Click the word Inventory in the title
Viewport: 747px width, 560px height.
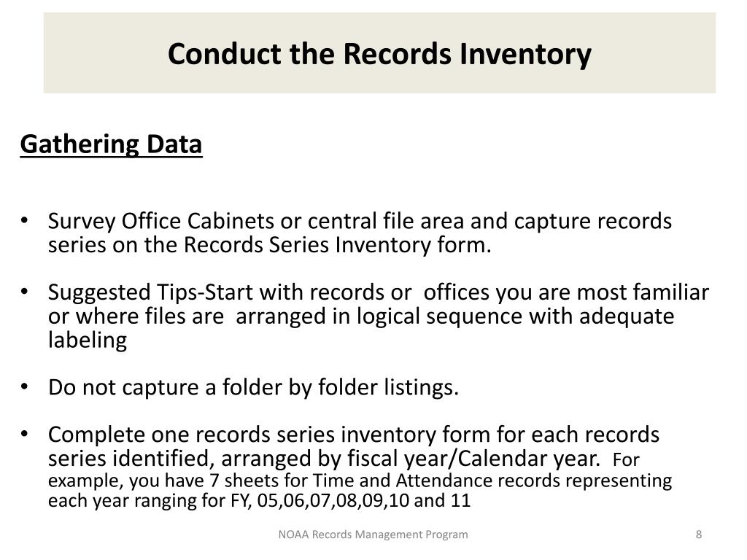pos(525,54)
